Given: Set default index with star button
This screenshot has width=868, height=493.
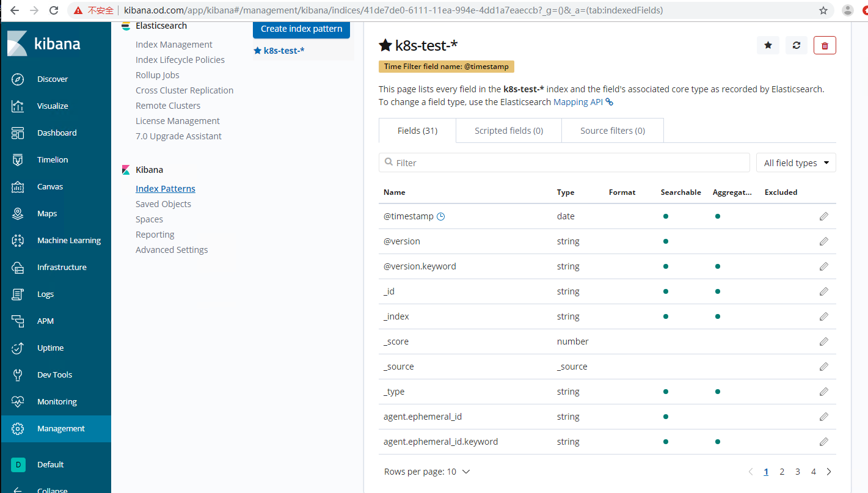Looking at the screenshot, I should coord(768,45).
